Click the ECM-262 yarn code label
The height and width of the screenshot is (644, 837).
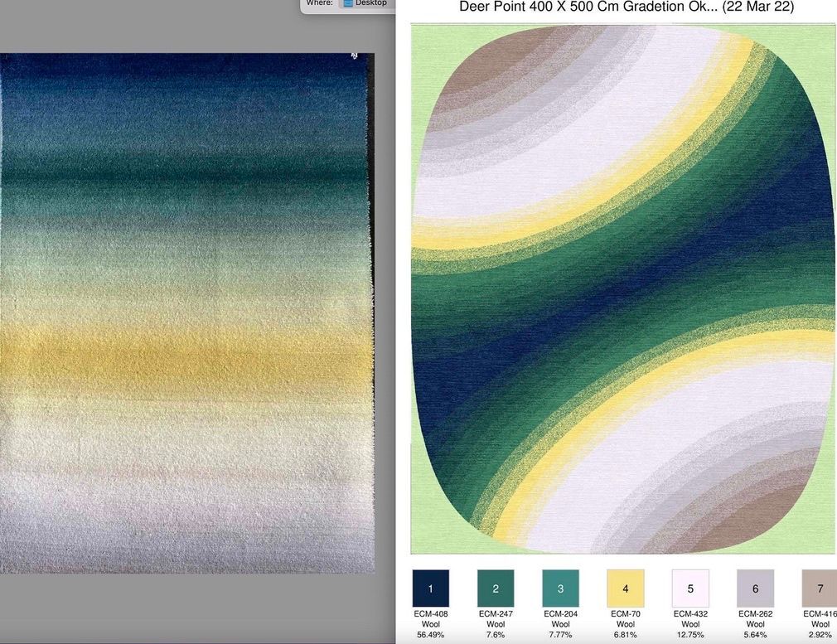755,614
